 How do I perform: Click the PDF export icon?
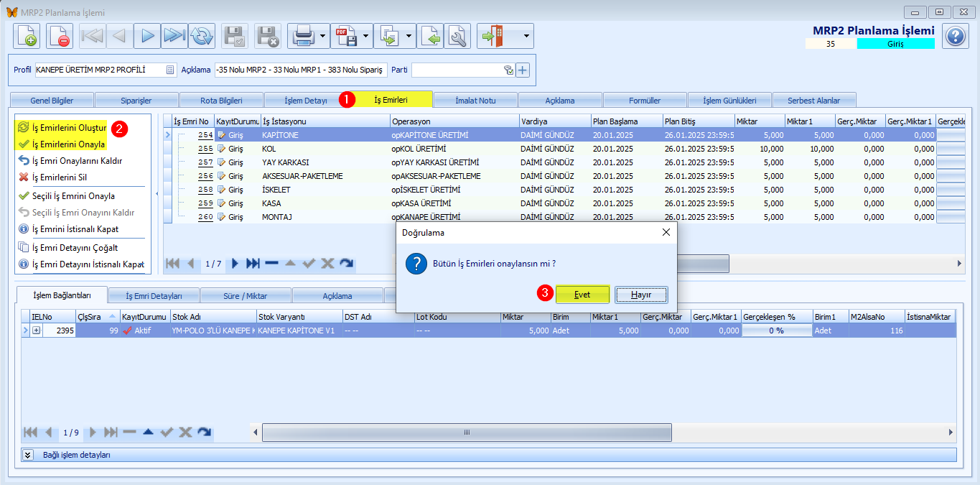(346, 35)
